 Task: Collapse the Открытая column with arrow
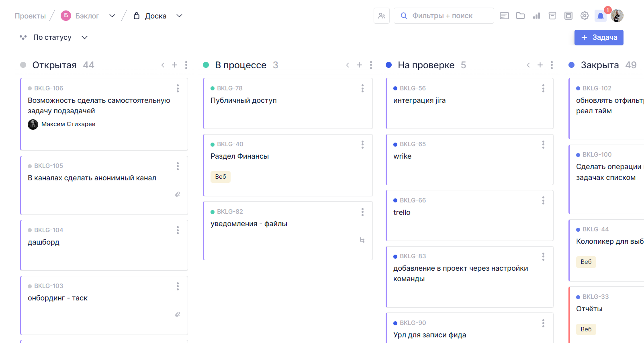click(x=163, y=65)
